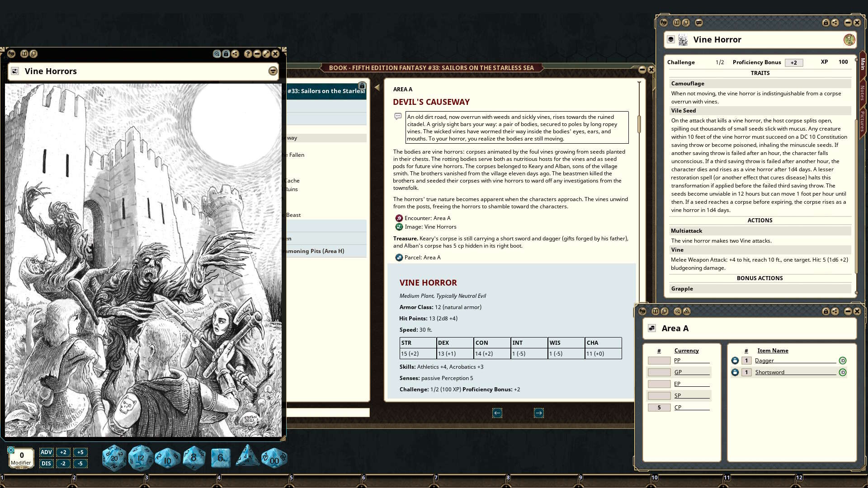The height and width of the screenshot is (488, 868).
Task: Click the Grapple bonus action header
Action: coord(760,289)
